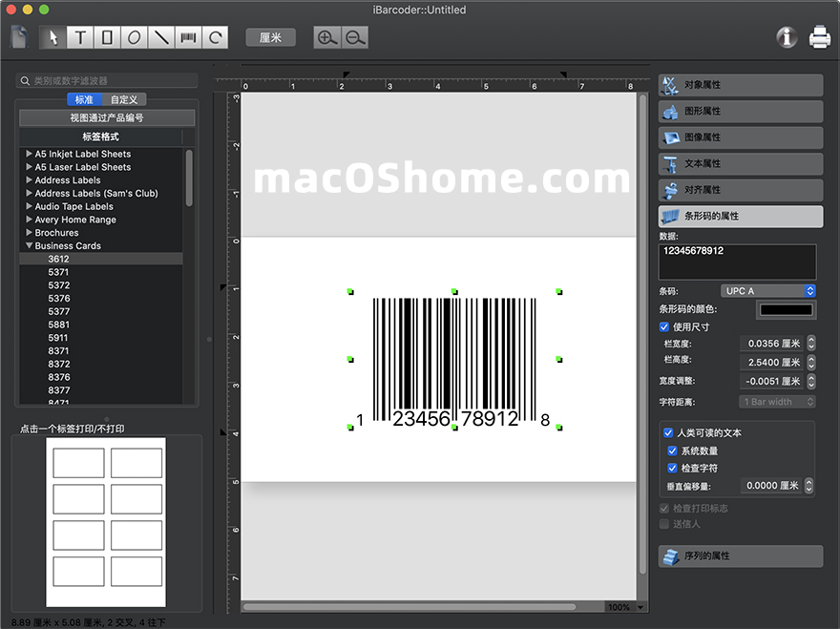840x629 pixels.
Task: Open the 100% zoom dropdown
Action: [626, 607]
